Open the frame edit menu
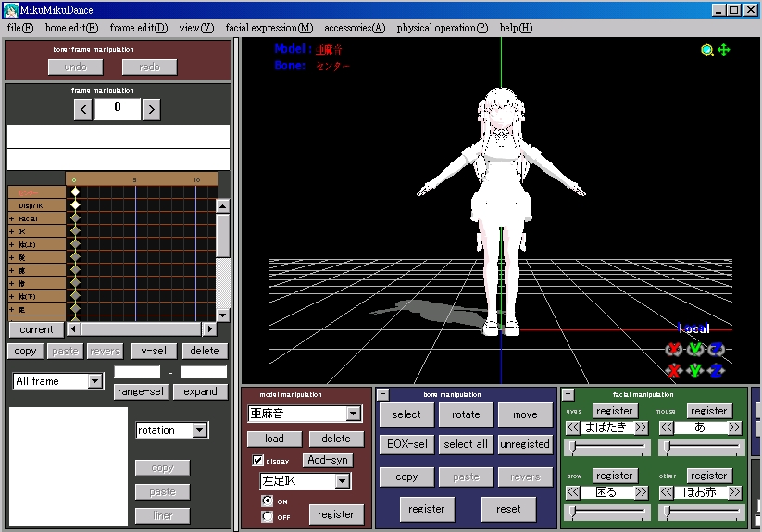 pyautogui.click(x=139, y=28)
